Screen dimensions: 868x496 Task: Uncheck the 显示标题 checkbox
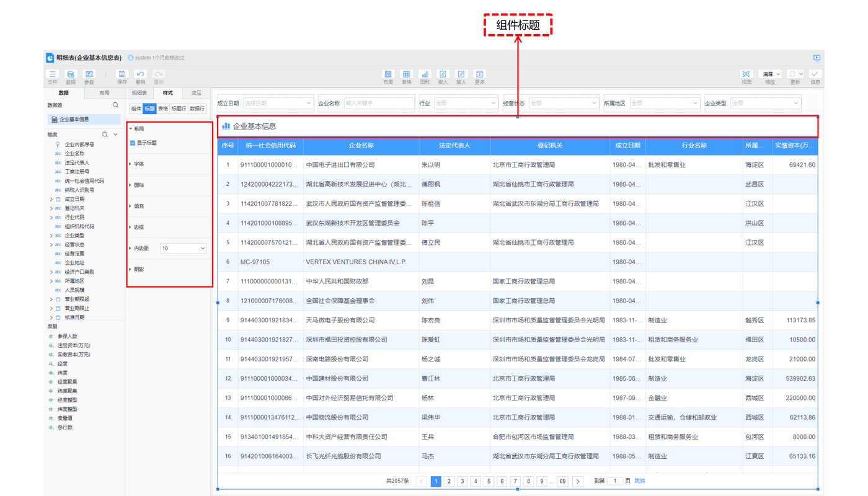133,143
